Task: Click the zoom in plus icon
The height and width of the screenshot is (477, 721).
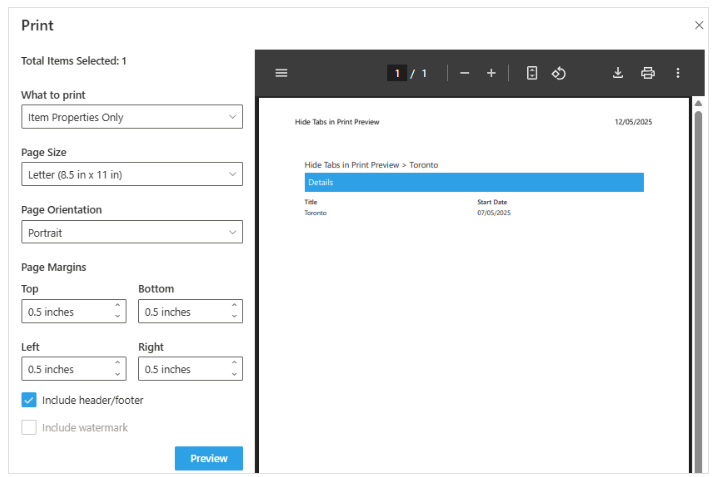Action: [x=491, y=73]
